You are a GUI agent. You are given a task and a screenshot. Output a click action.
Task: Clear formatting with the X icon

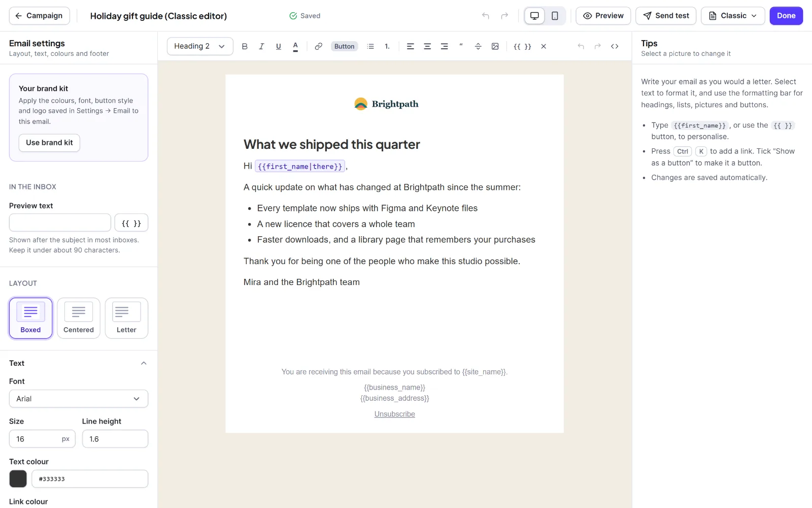tap(544, 46)
